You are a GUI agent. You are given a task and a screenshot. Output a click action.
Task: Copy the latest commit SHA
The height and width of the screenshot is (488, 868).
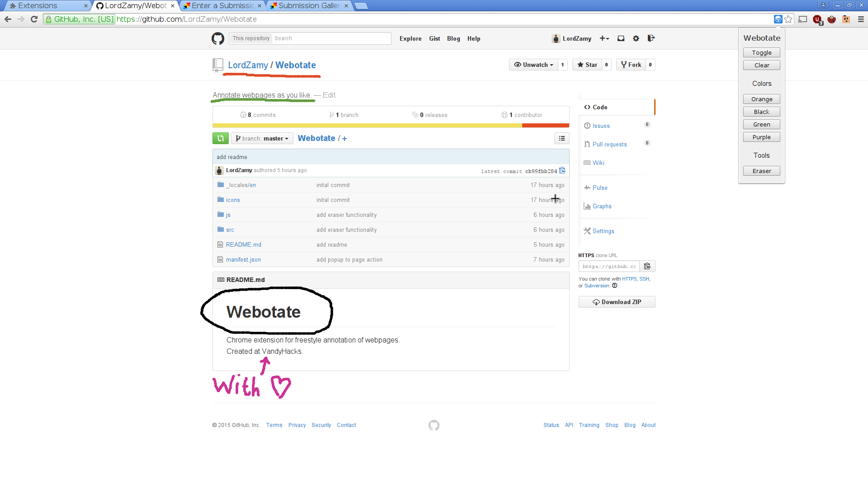(x=562, y=170)
